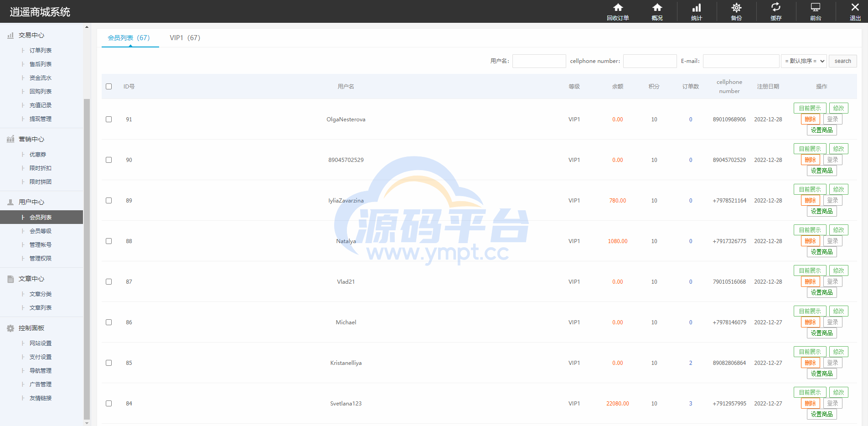This screenshot has width=868, height=426.
Task: Open 充值记录 in the sidebar
Action: click(x=41, y=105)
